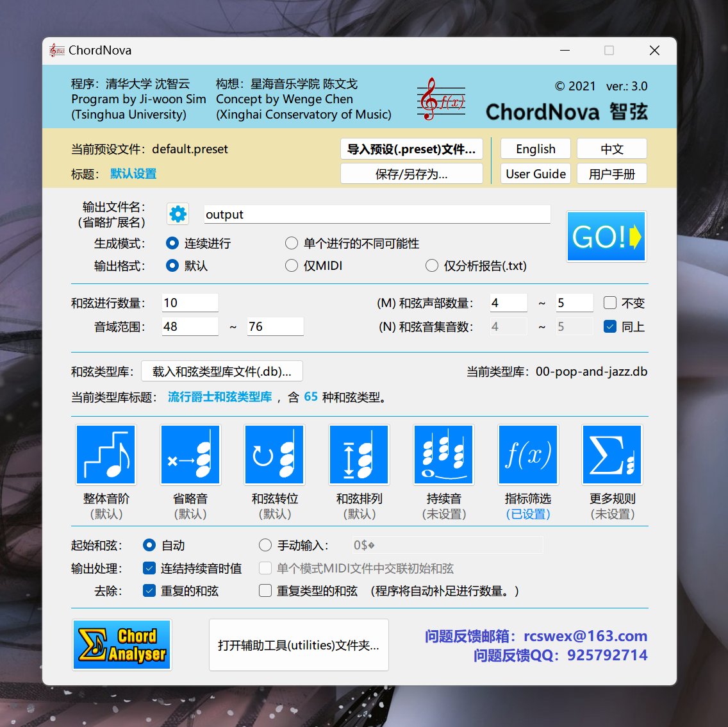The image size is (728, 727).
Task: Switch interface language to 中文
Action: click(612, 149)
